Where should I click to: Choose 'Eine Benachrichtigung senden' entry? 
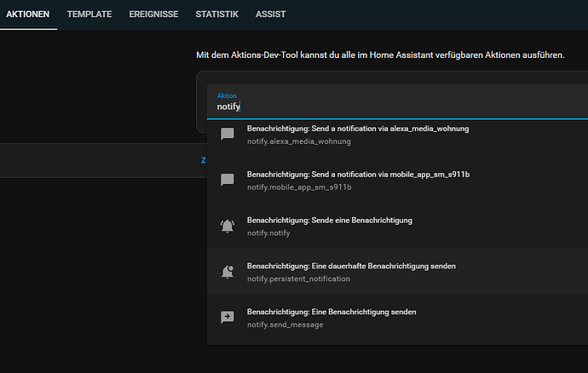coord(331,312)
